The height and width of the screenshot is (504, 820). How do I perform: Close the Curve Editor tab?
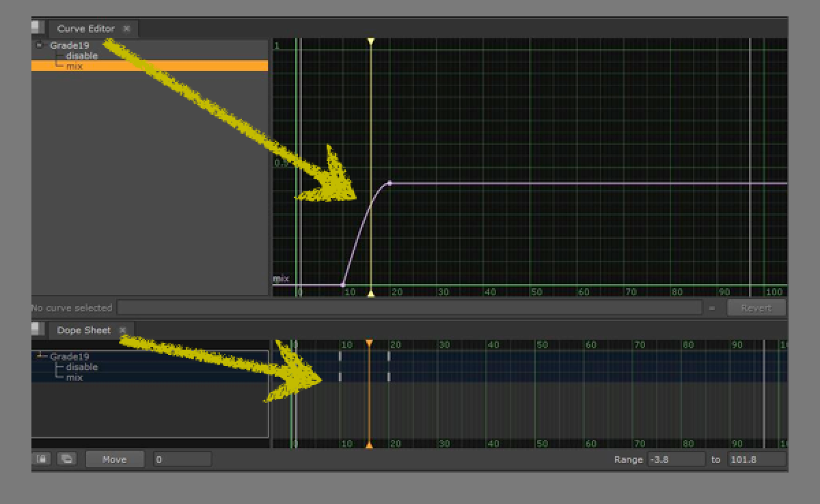(126, 29)
